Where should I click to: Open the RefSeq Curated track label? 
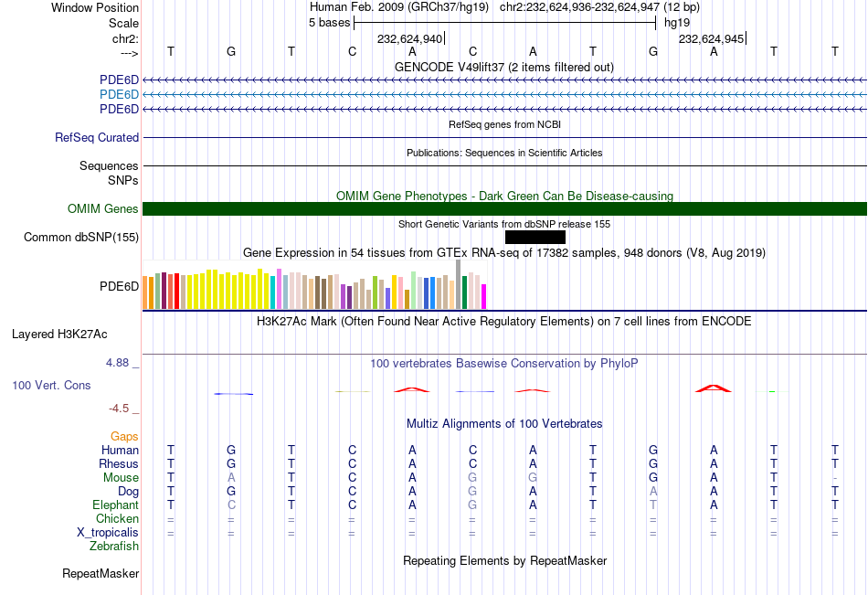click(x=97, y=137)
